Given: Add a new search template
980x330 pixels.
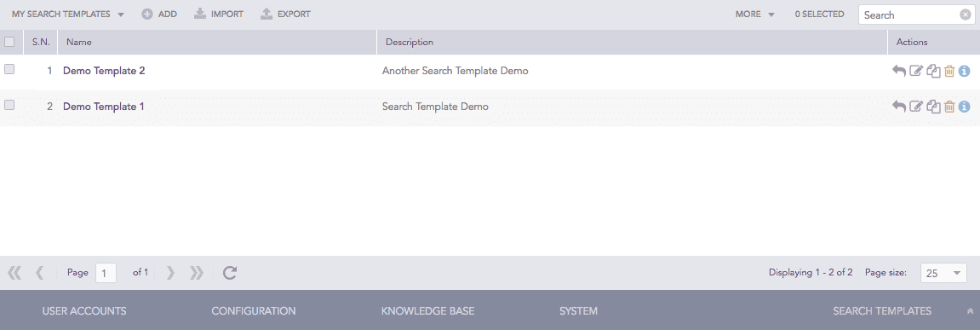Looking at the screenshot, I should (159, 14).
